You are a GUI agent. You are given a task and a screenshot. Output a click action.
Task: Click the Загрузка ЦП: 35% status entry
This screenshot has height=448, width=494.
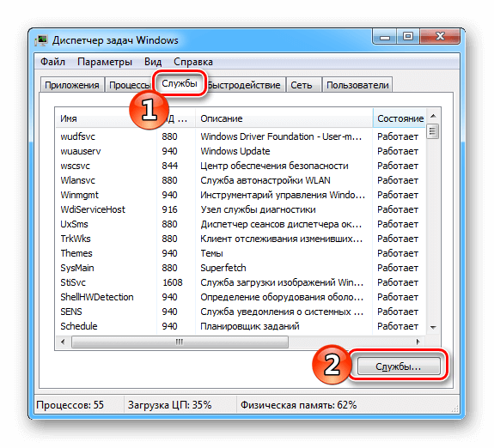point(169,404)
